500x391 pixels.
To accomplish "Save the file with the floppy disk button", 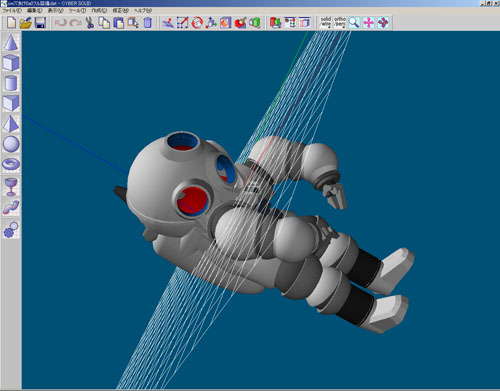I will tap(40, 23).
